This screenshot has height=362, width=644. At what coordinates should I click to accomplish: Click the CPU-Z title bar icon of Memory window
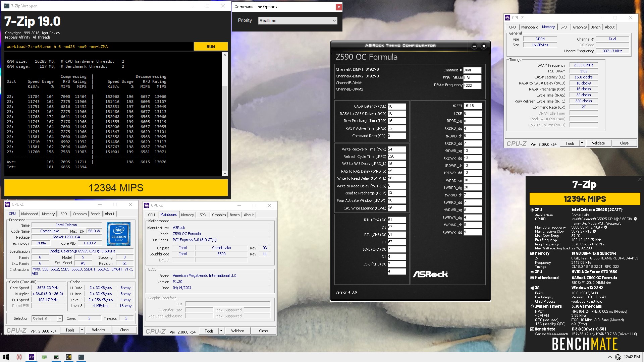coord(507,18)
